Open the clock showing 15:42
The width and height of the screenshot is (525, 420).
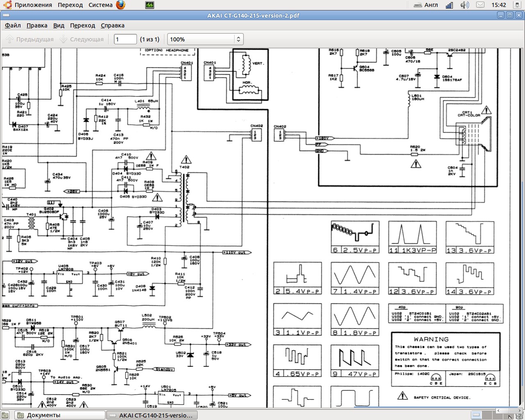pyautogui.click(x=498, y=5)
